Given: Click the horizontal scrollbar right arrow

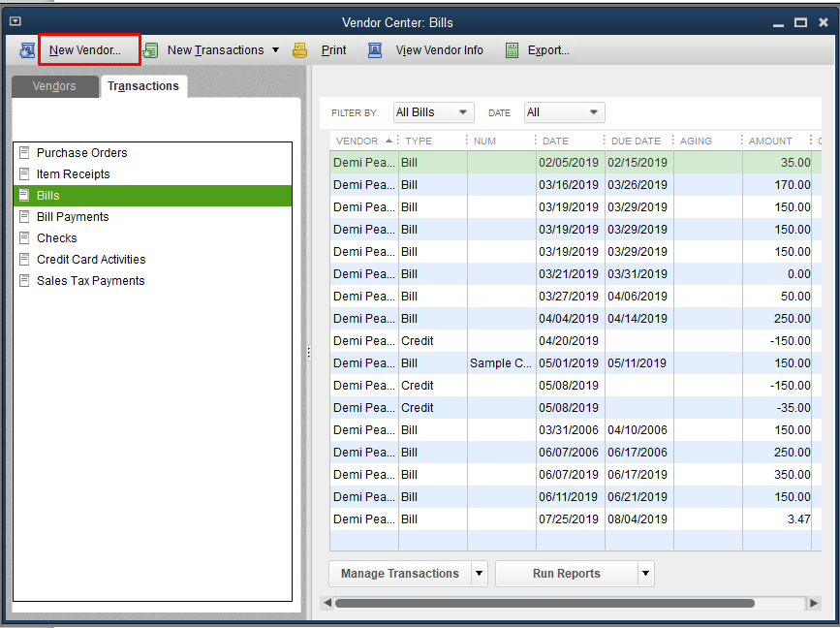Looking at the screenshot, I should (814, 603).
